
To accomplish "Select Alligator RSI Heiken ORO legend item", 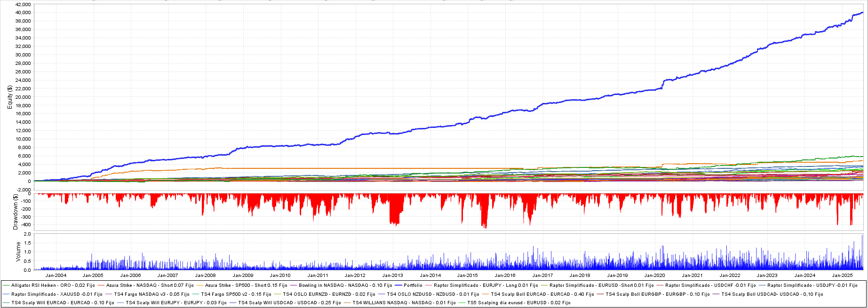I will [53, 285].
